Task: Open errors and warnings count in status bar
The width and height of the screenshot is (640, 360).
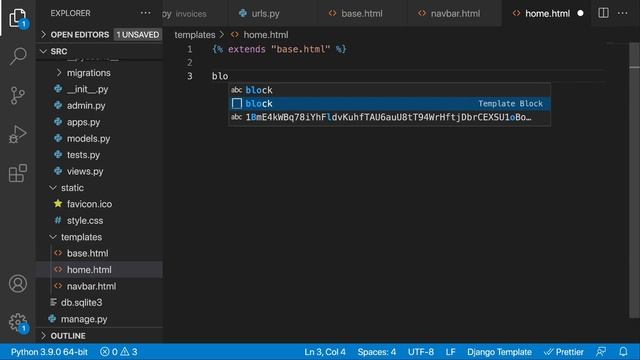Action: [x=118, y=352]
